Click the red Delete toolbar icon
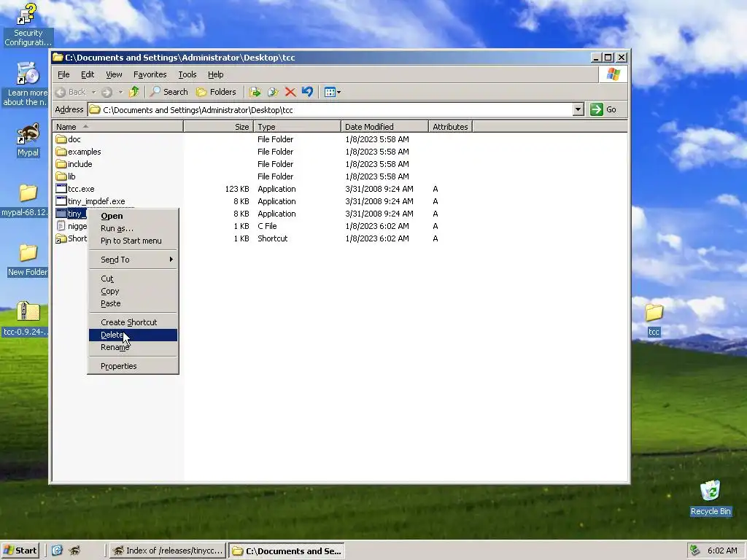This screenshot has width=747, height=560. (290, 92)
